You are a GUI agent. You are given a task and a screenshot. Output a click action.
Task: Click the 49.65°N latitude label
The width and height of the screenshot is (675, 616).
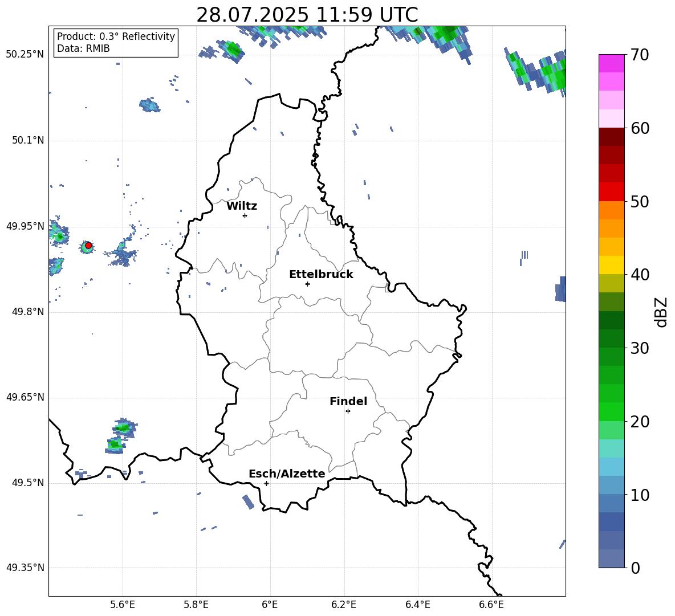click(25, 397)
